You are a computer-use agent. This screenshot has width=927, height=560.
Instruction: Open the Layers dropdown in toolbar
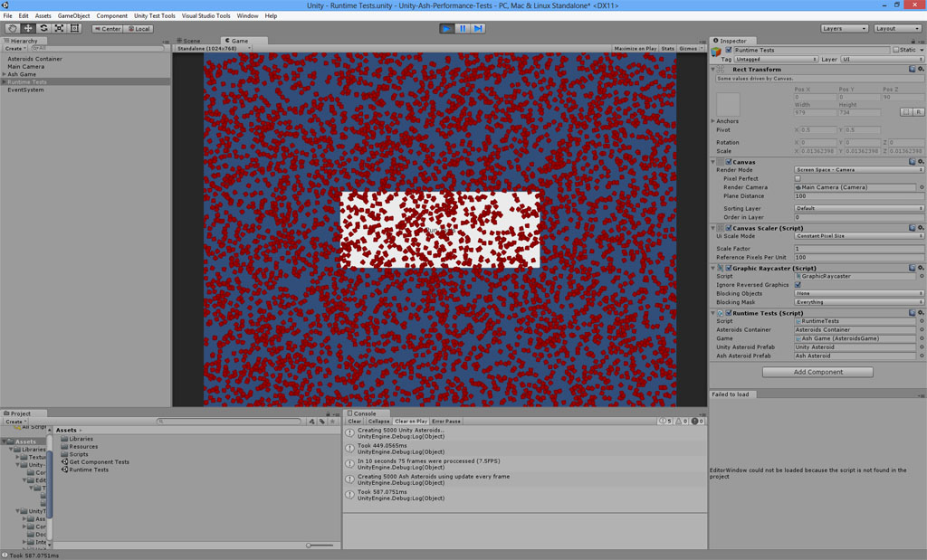844,28
